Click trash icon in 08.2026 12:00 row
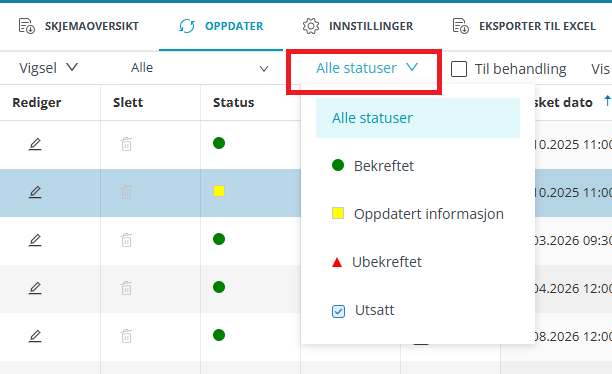The height and width of the screenshot is (374, 612). click(126, 336)
